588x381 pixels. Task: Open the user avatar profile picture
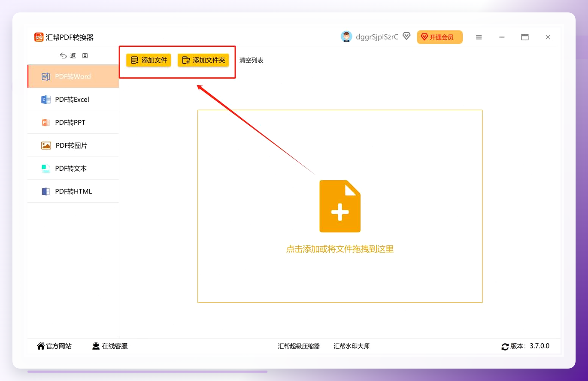pos(346,37)
